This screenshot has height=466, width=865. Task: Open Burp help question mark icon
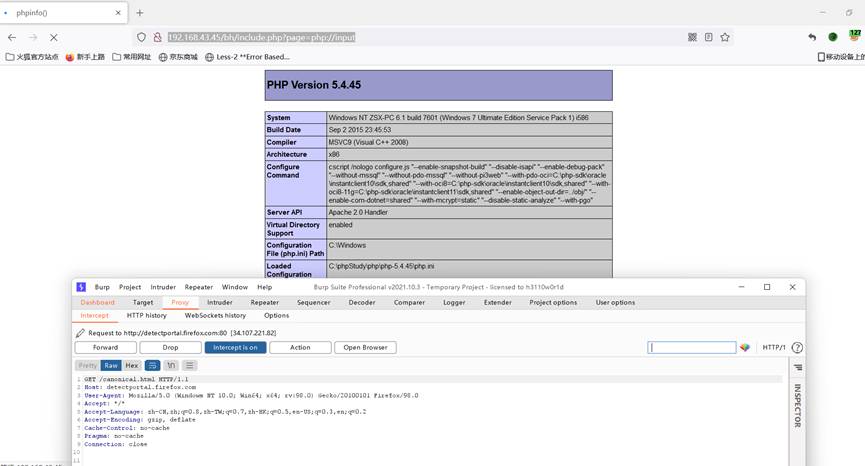797,347
